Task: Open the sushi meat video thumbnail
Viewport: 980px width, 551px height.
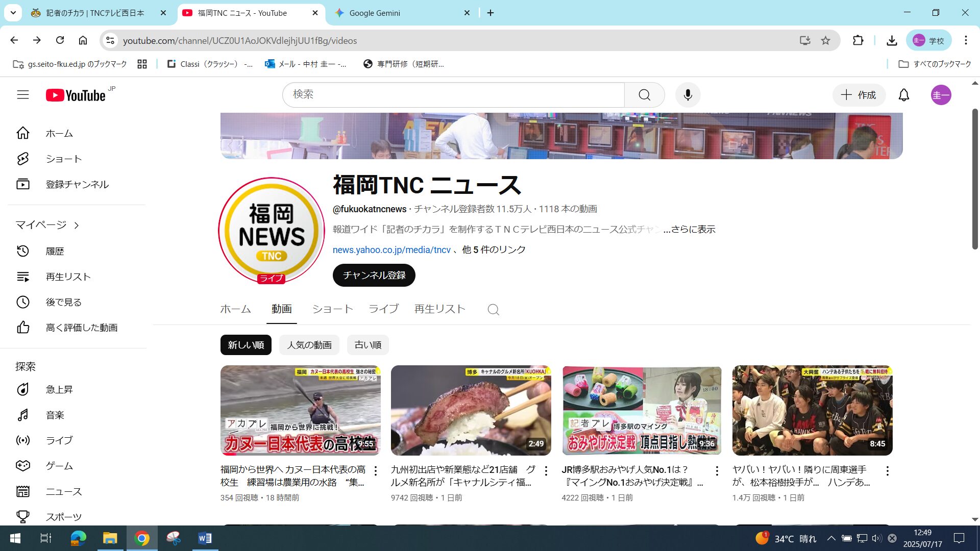Action: pyautogui.click(x=471, y=410)
